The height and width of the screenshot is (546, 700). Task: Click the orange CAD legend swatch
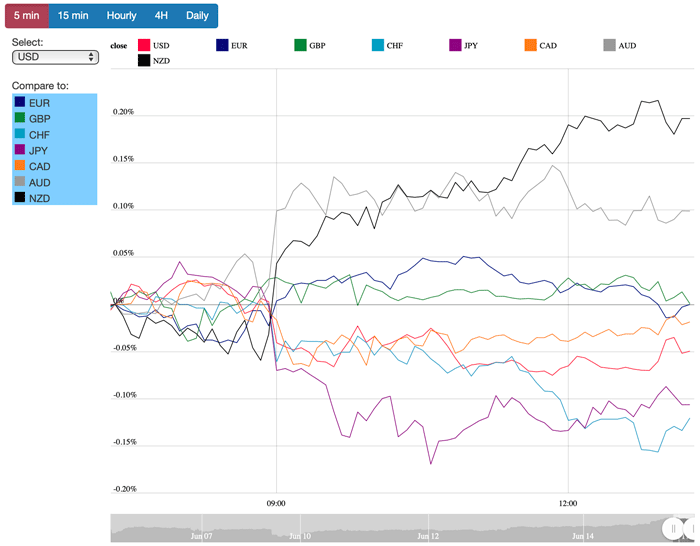531,45
